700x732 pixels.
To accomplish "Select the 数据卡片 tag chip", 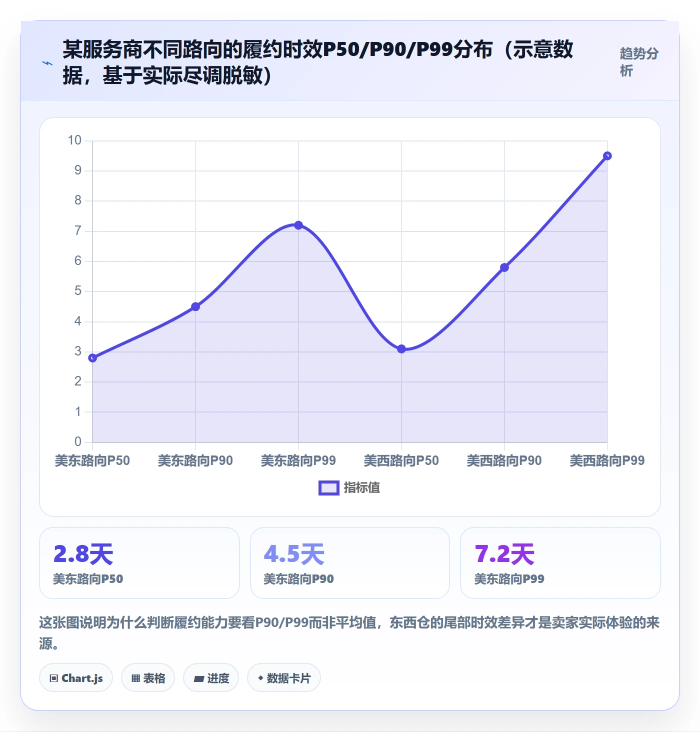I will pyautogui.click(x=284, y=678).
